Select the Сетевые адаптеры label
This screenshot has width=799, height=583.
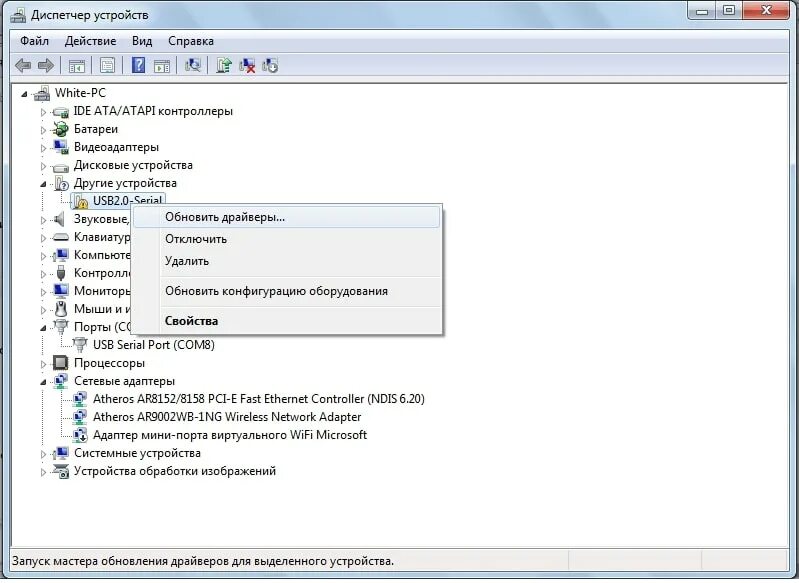pos(124,381)
